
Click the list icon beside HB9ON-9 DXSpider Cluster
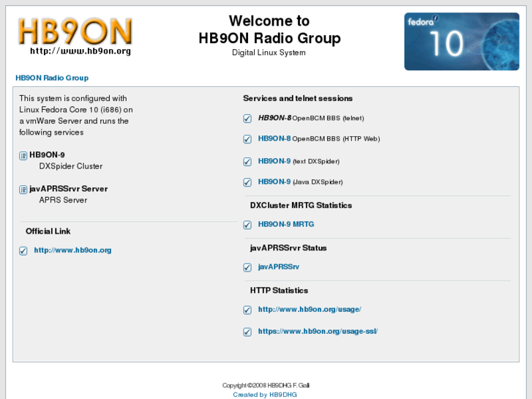pos(23,156)
